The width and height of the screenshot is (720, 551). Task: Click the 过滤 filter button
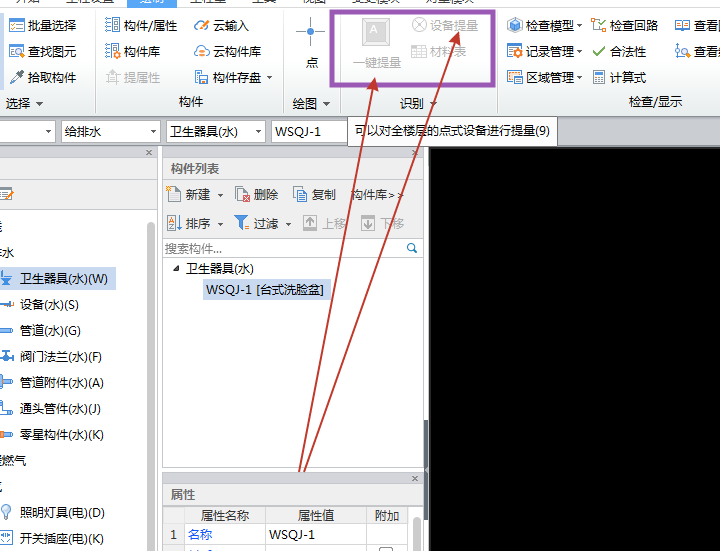[x=256, y=224]
